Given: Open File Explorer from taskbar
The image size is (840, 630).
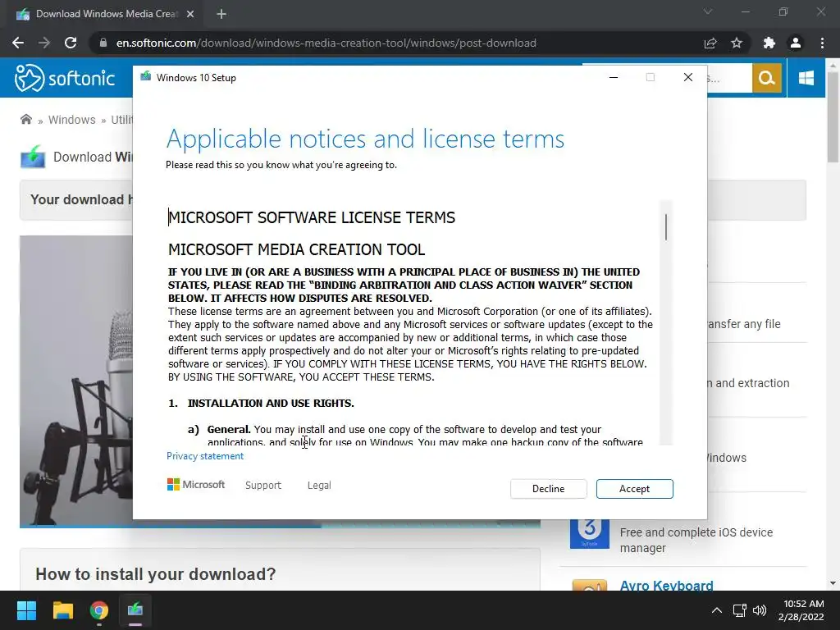Looking at the screenshot, I should tap(62, 610).
